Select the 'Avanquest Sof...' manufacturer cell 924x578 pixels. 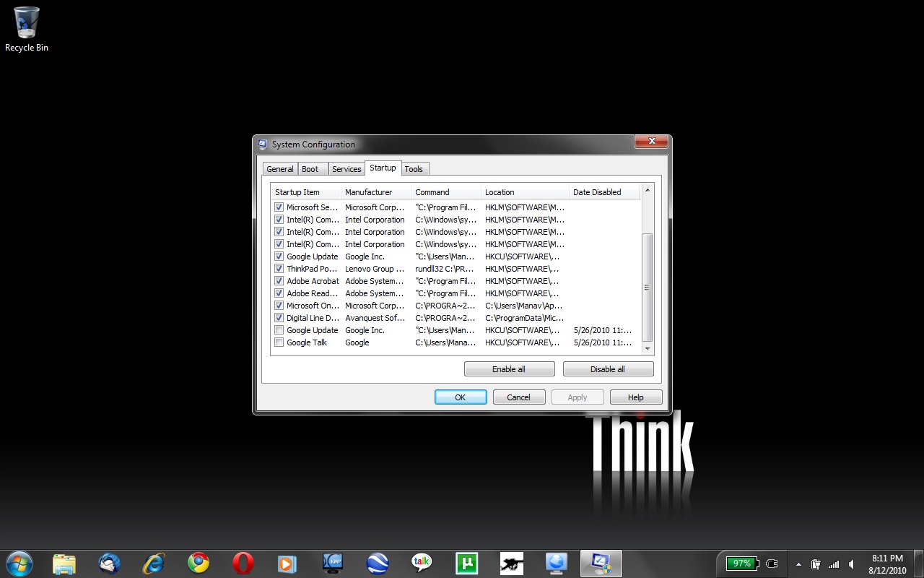375,318
